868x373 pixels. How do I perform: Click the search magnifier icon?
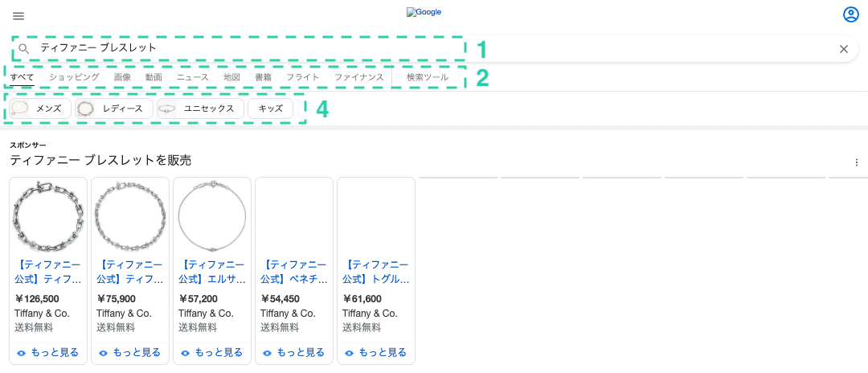[24, 49]
